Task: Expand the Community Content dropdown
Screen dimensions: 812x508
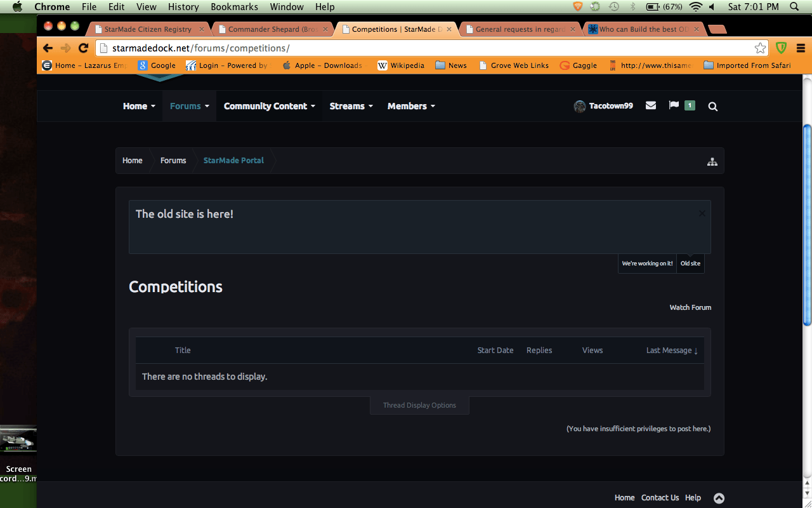Action: tap(269, 106)
